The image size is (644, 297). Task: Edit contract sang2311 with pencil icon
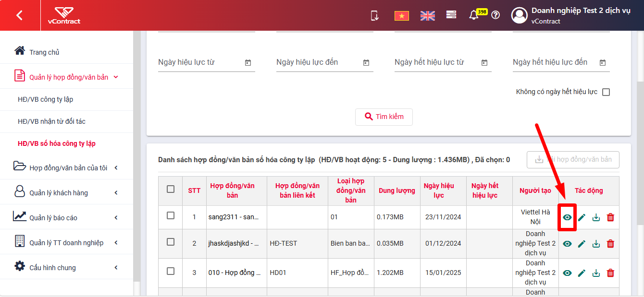(582, 217)
